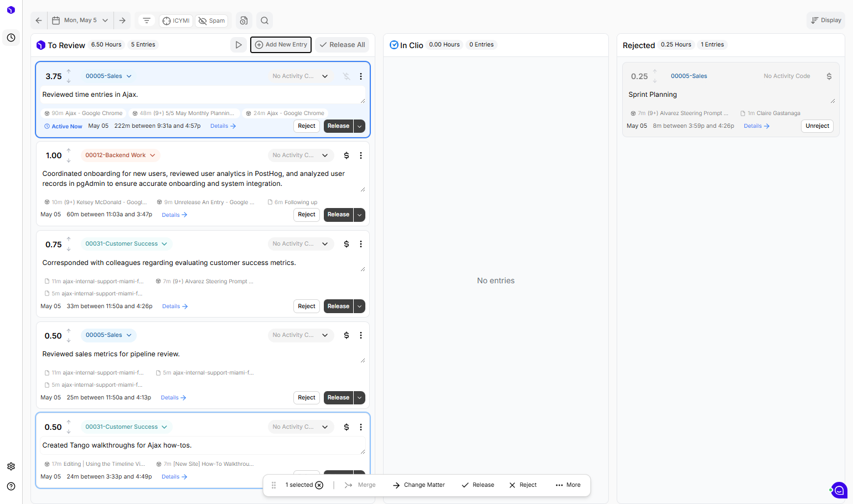Click the 1.00 hours value on the Backend Work entry
This screenshot has width=853, height=504.
[x=54, y=155]
